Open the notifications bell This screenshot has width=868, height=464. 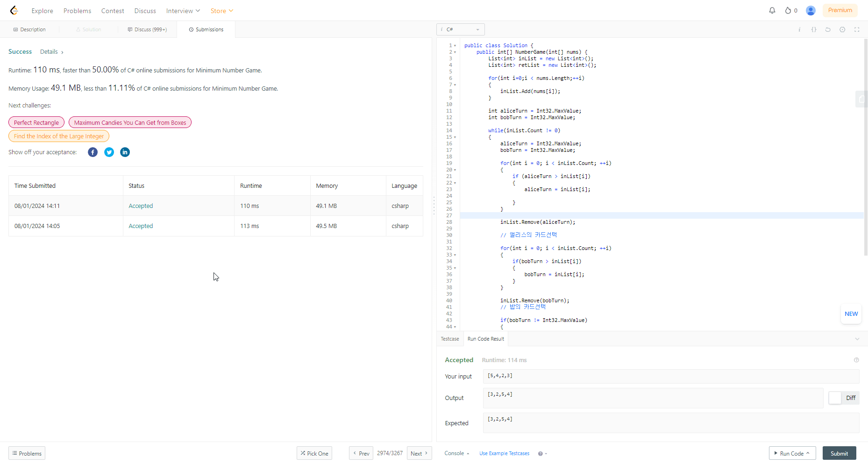tap(772, 10)
